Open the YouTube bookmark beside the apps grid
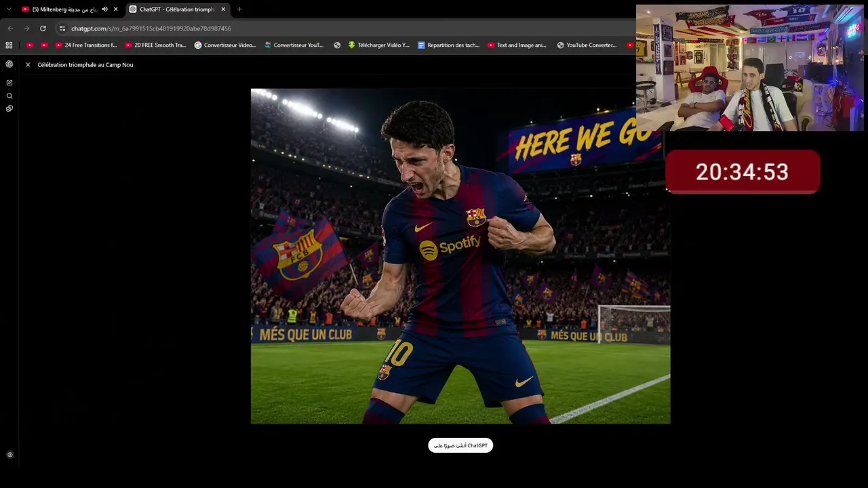The image size is (868, 488). [x=29, y=45]
